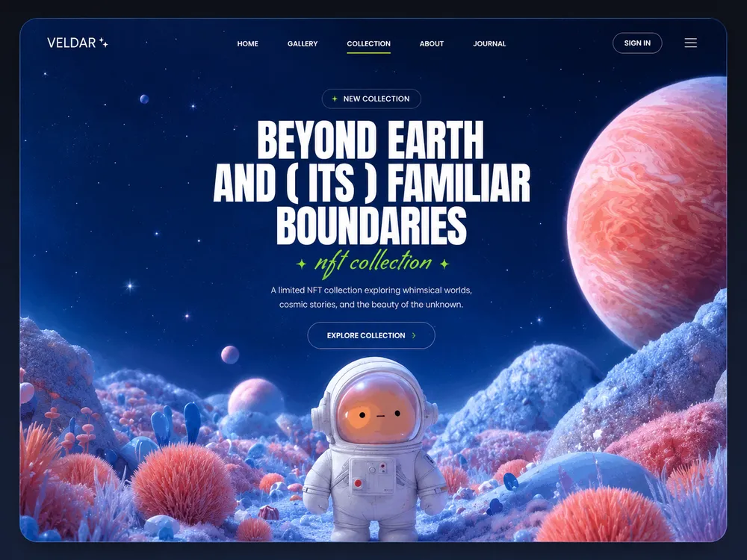Click the 'nft collection' script text
The height and width of the screenshot is (560, 747).
pos(373,262)
